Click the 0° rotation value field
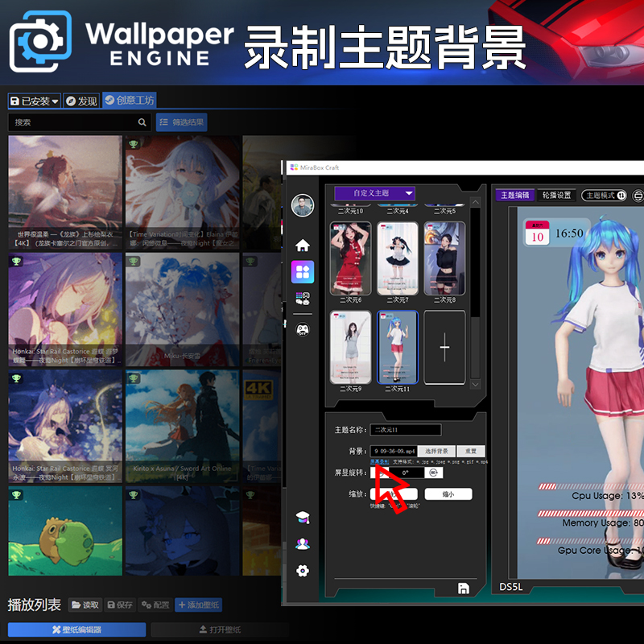The image size is (644, 644). (407, 473)
